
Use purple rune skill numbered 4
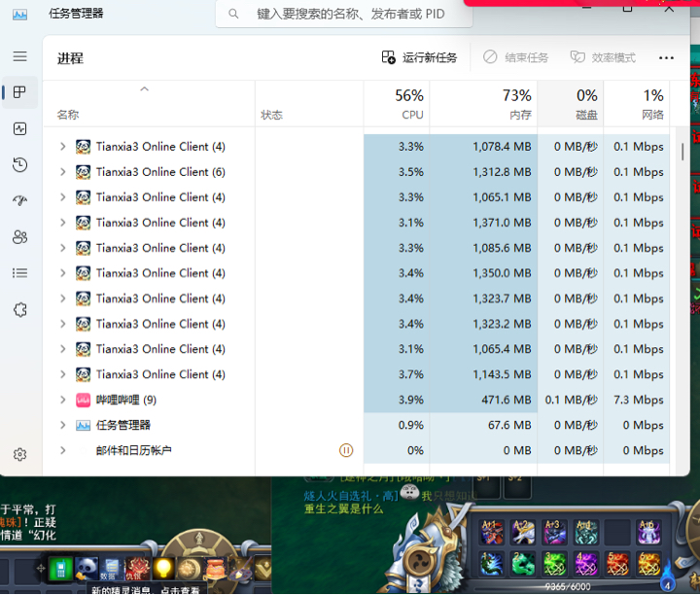click(585, 563)
